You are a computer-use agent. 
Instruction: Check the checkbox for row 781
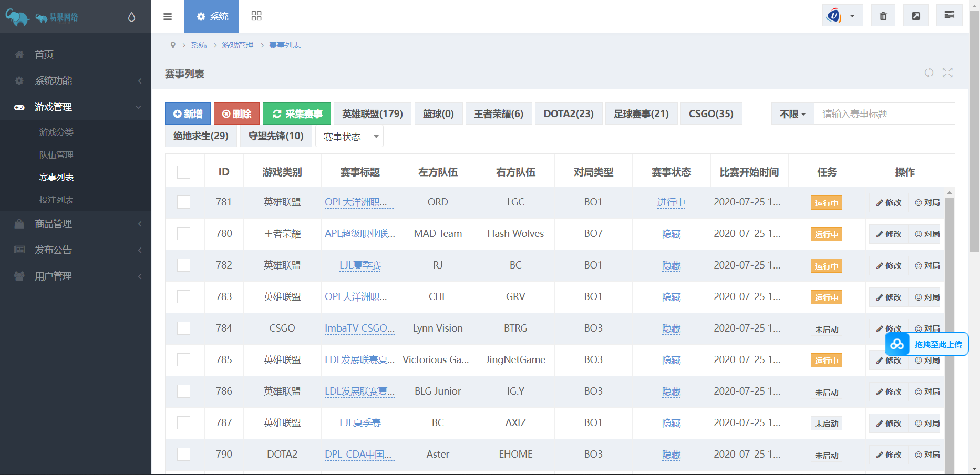pyautogui.click(x=184, y=202)
